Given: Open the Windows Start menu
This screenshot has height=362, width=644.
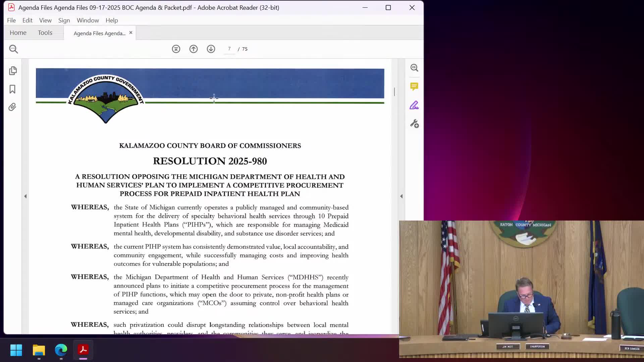Looking at the screenshot, I should pyautogui.click(x=16, y=350).
